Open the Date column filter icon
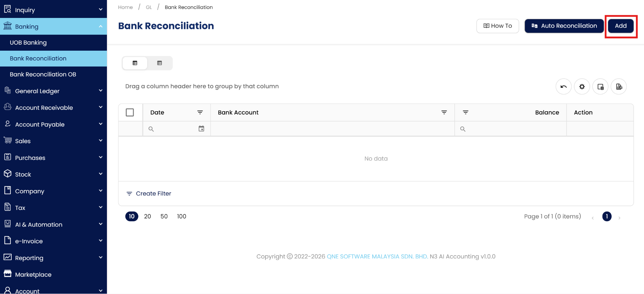The height and width of the screenshot is (294, 644). tap(200, 112)
